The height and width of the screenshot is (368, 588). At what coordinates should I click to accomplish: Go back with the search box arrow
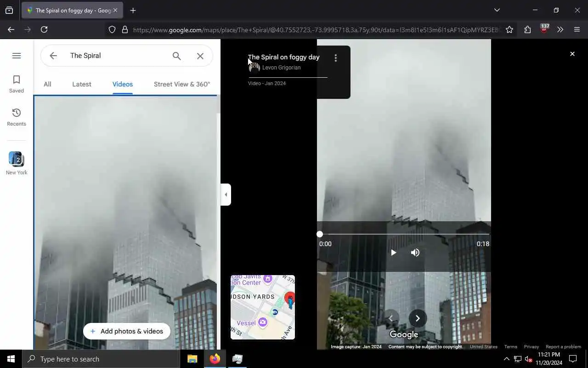click(53, 56)
